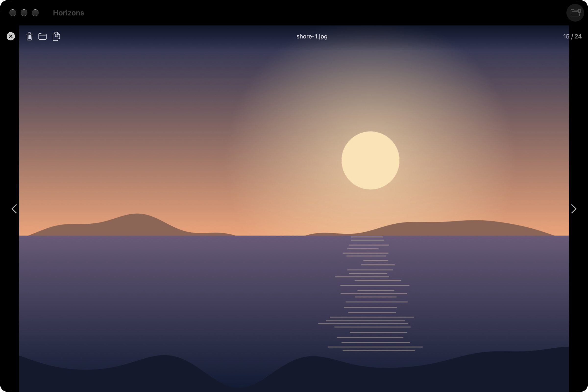Click the add folder icon in title bar
This screenshot has height=392, width=588.
click(x=575, y=13)
